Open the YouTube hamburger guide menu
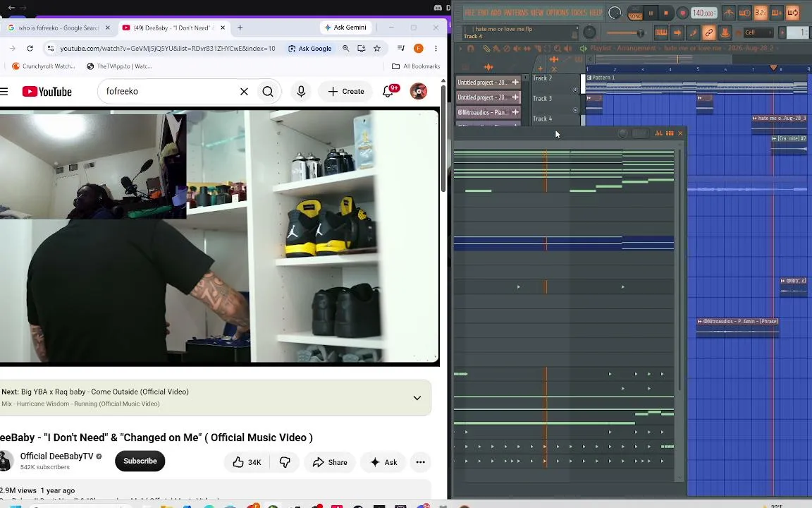812x508 pixels. pyautogui.click(x=4, y=91)
